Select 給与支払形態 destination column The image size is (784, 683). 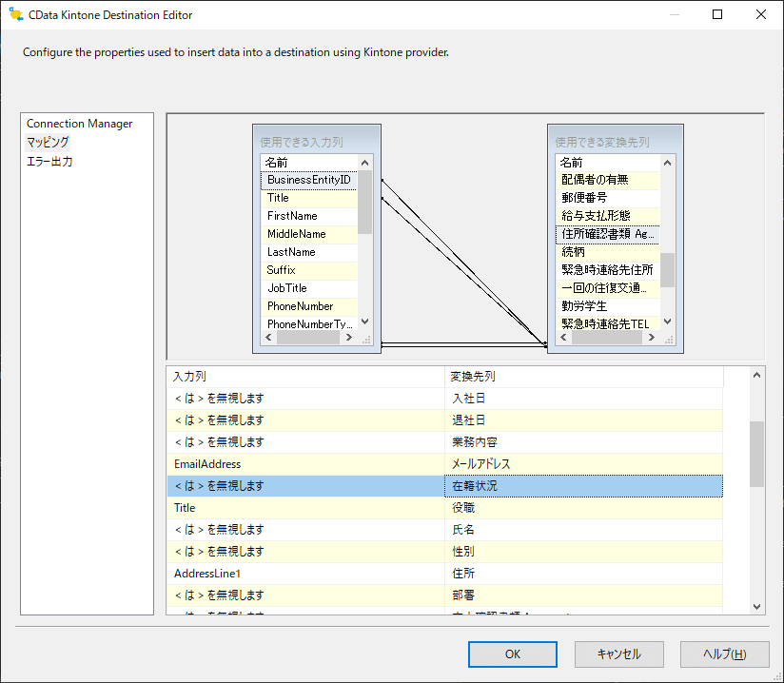pos(607,216)
